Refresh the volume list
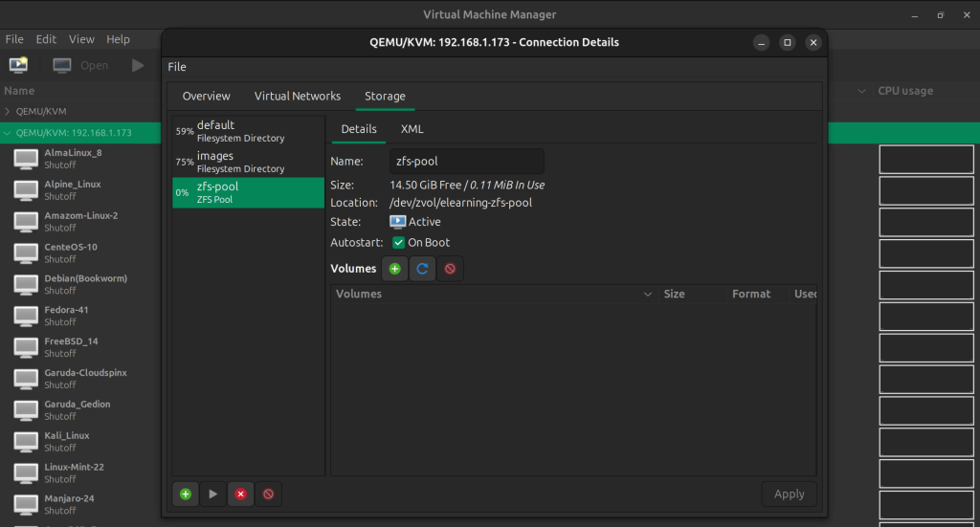 [x=422, y=269]
